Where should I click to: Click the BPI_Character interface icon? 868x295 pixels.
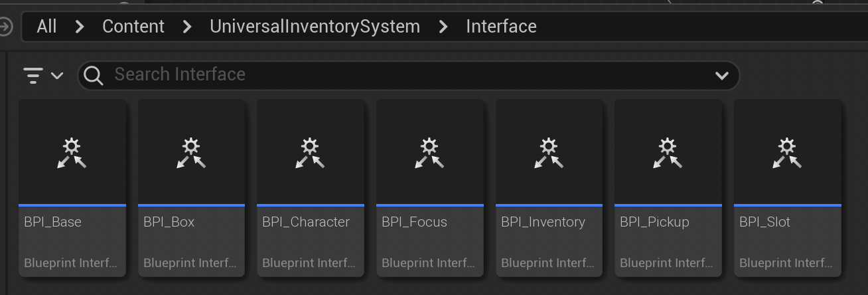point(310,153)
